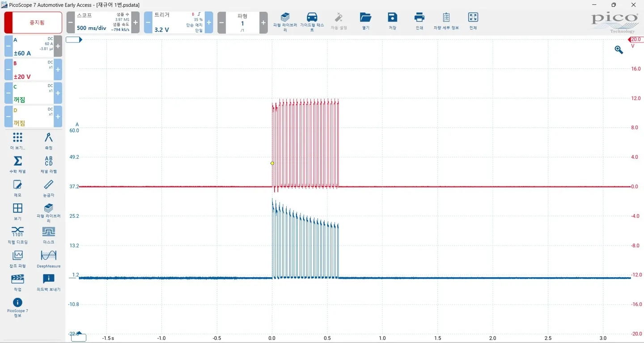Open the 파형 라이브러리 in the top toolbar
The height and width of the screenshot is (343, 644).
285,21
